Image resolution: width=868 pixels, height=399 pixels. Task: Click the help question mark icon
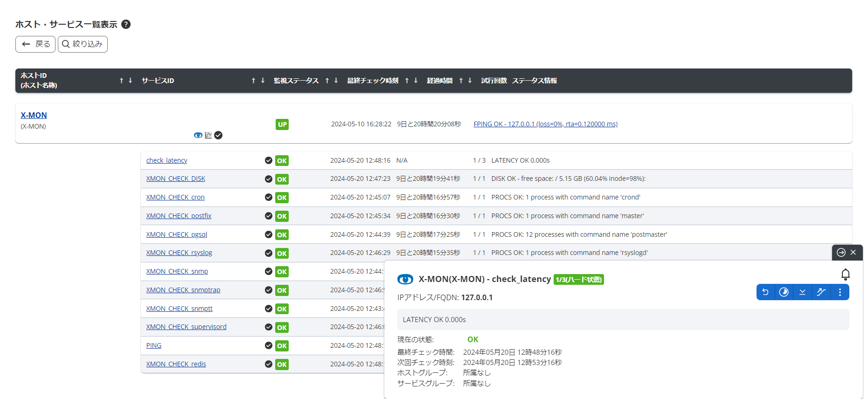[x=126, y=24]
